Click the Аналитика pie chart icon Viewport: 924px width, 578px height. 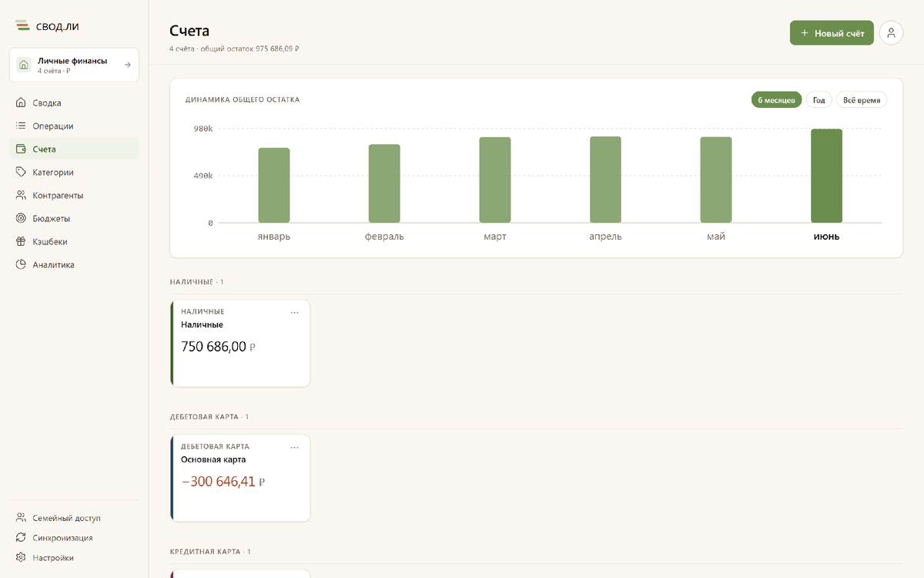(x=21, y=264)
